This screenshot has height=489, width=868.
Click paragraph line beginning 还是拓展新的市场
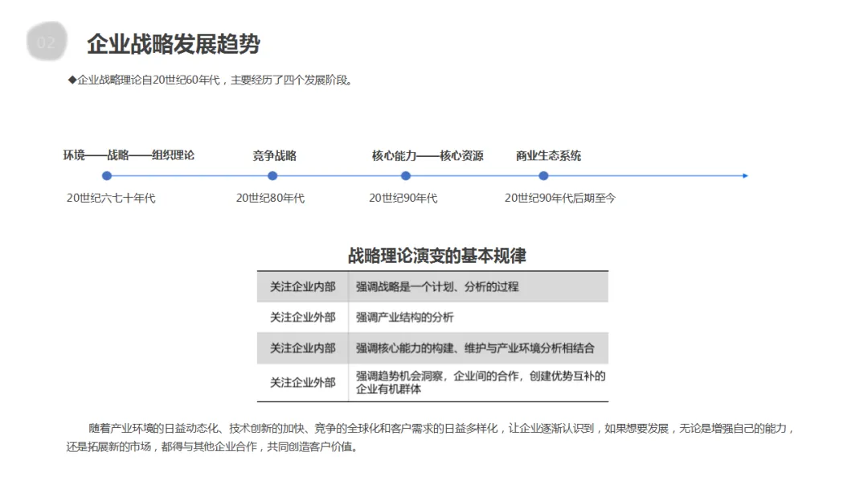(x=212, y=447)
